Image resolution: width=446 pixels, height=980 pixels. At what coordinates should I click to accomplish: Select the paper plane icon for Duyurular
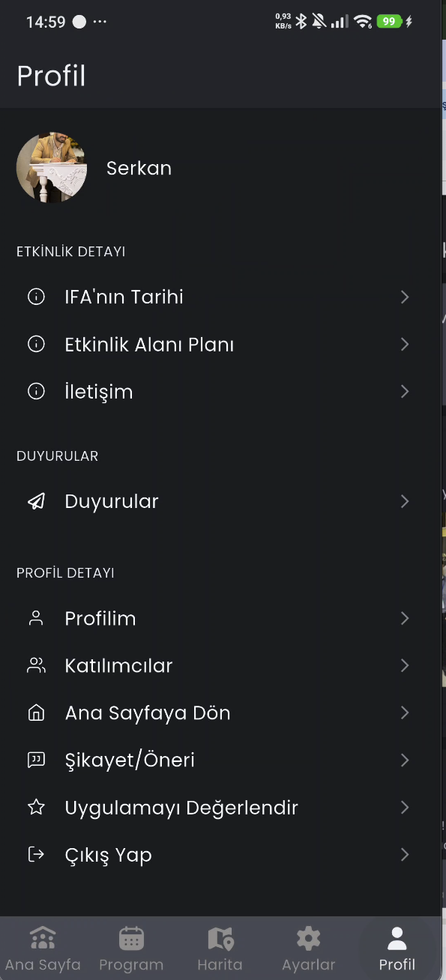[x=36, y=500]
